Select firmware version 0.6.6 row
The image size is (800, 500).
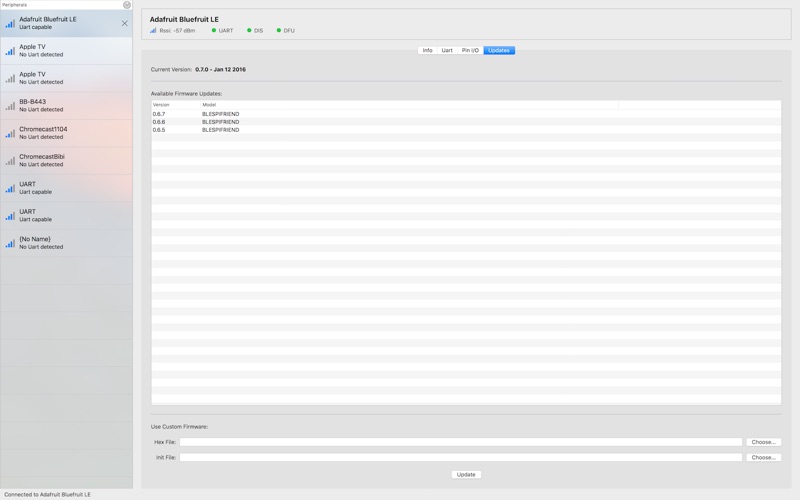click(466, 122)
